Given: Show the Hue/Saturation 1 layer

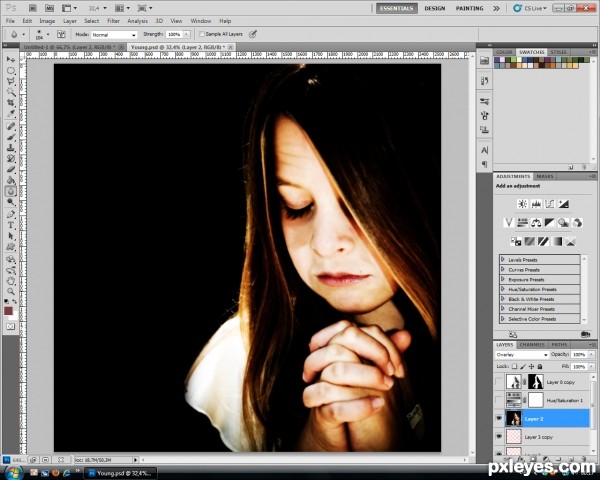Looking at the screenshot, I should (x=499, y=400).
